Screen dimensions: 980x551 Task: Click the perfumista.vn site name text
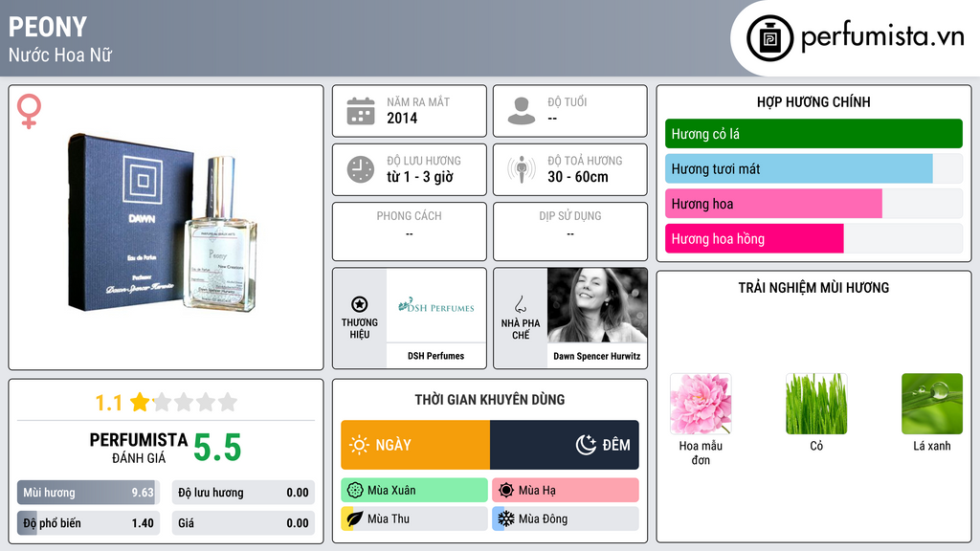click(882, 37)
